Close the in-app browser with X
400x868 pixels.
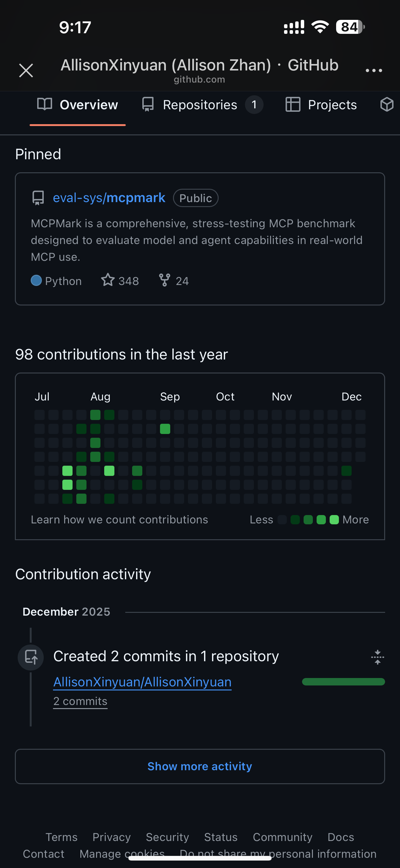26,70
